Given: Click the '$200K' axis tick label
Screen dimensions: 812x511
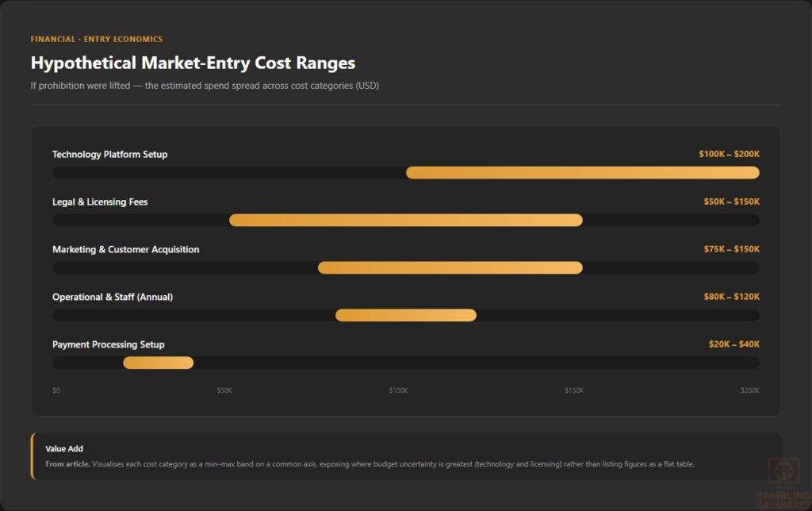Looking at the screenshot, I should 750,390.
